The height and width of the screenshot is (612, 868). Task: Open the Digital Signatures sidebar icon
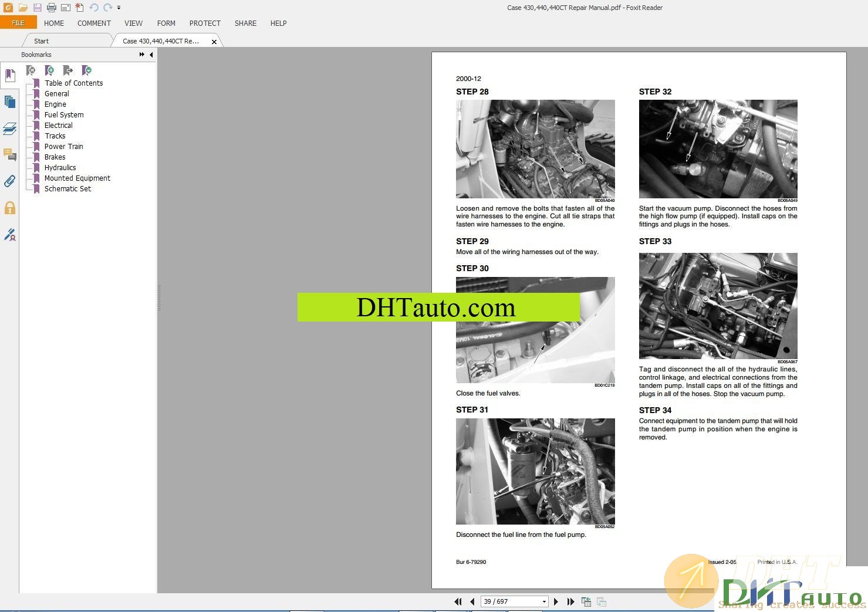tap(9, 235)
